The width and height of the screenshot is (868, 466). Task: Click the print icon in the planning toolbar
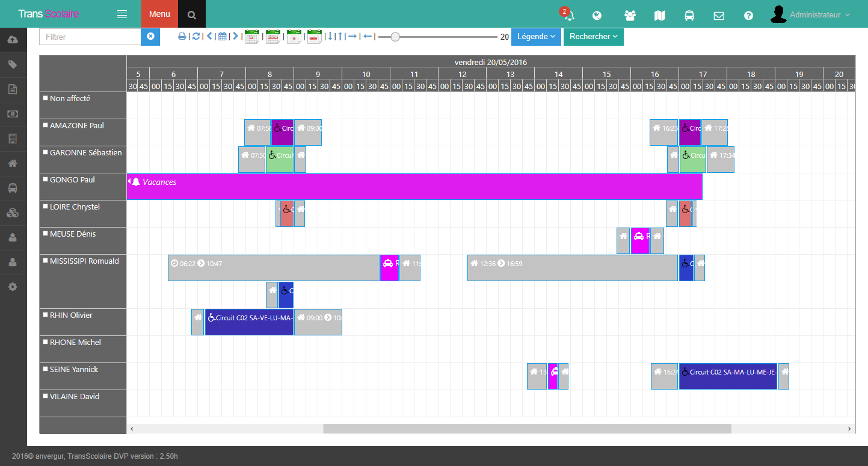click(x=182, y=37)
